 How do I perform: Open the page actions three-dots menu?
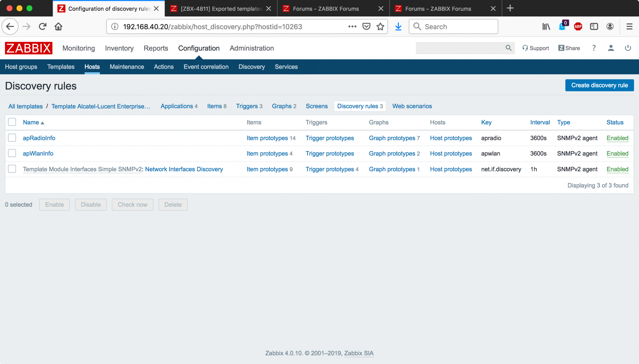(352, 27)
